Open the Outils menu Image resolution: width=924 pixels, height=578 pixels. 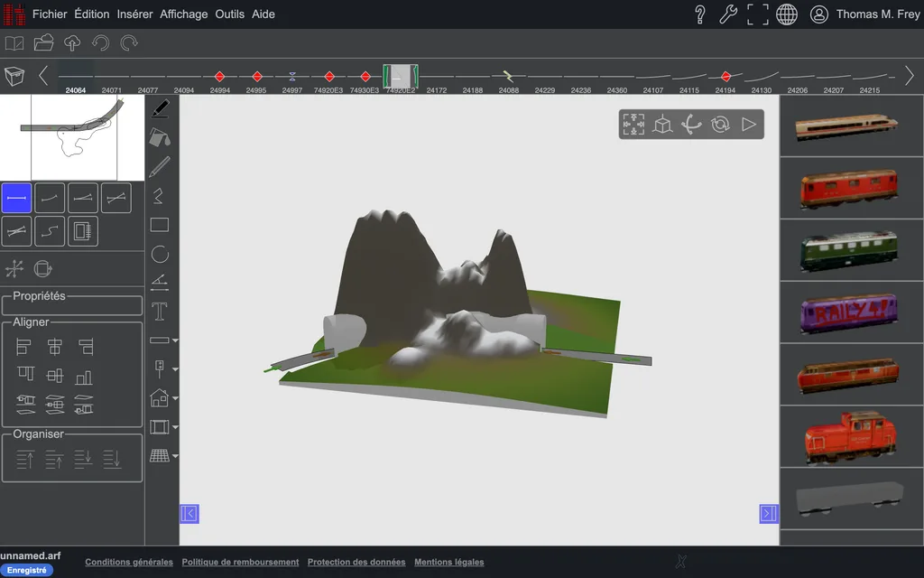[229, 14]
